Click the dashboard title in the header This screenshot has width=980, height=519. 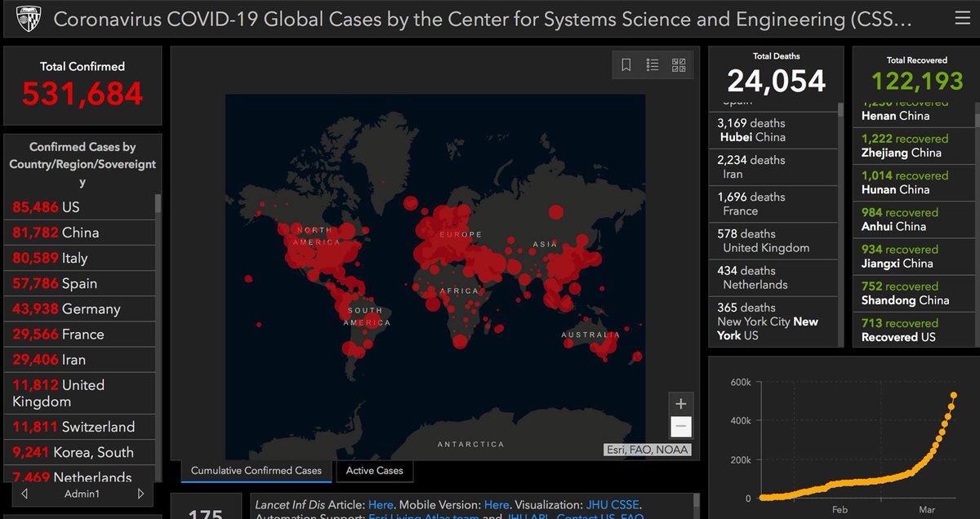pyautogui.click(x=483, y=19)
